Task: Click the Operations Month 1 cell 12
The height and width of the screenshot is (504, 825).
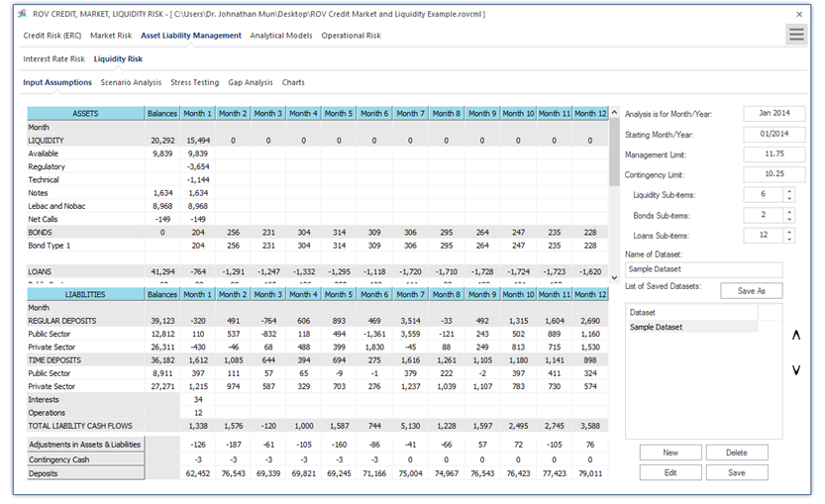Action: pyautogui.click(x=198, y=413)
